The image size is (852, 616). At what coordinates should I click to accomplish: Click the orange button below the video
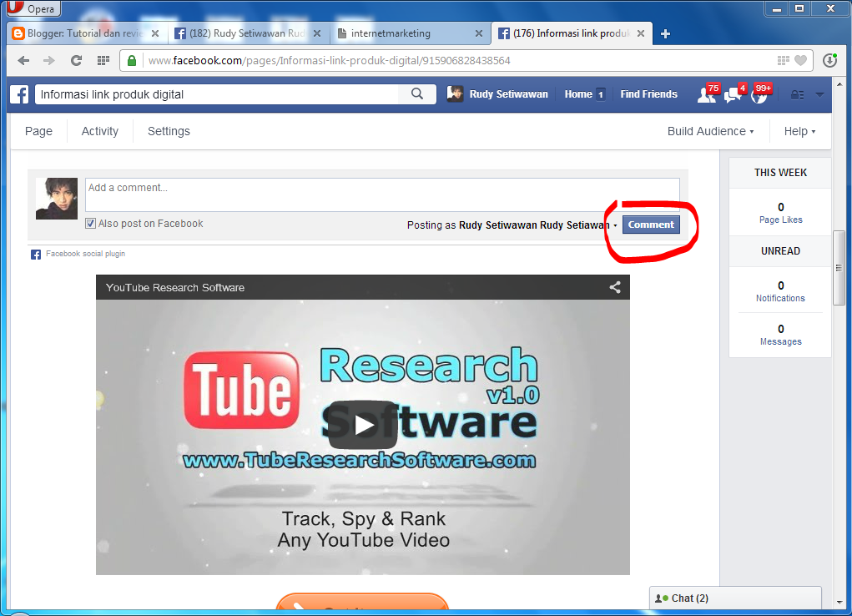(362, 603)
